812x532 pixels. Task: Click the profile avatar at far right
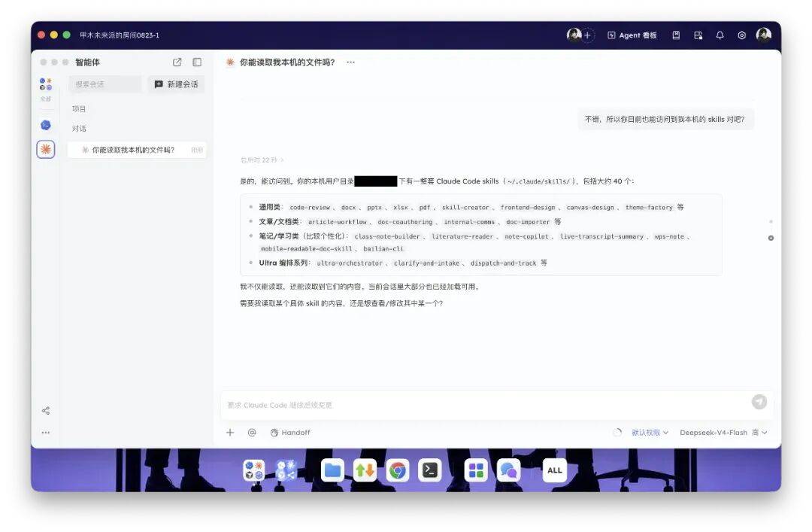(763, 35)
